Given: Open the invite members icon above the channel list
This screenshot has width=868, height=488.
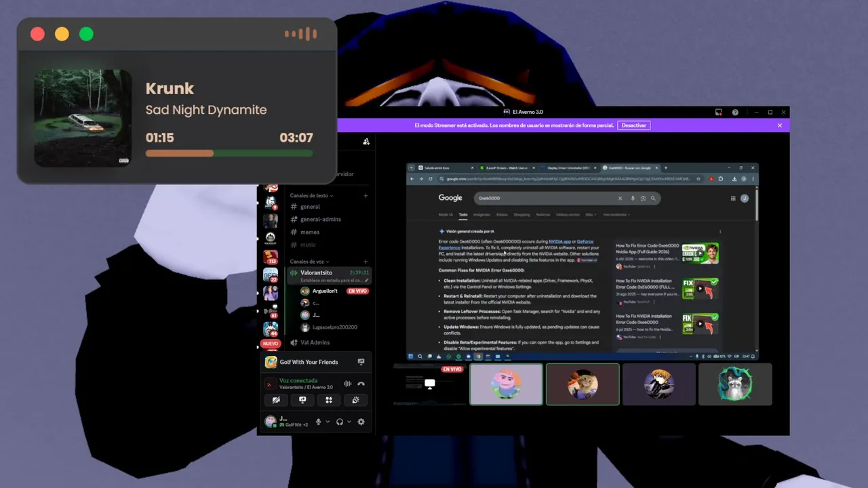Looking at the screenshot, I should click(x=366, y=142).
